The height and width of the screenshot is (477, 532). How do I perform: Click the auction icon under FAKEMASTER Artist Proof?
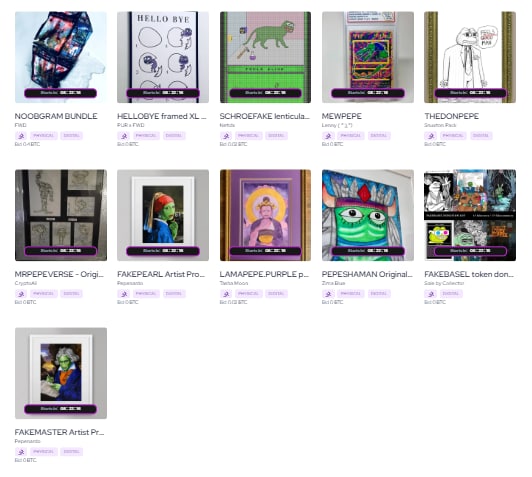pos(21,452)
